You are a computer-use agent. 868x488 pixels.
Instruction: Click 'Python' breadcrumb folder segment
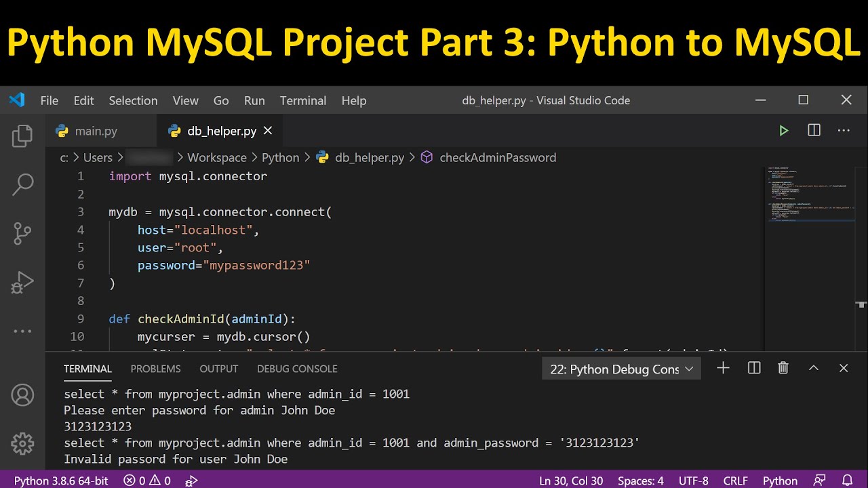point(280,157)
